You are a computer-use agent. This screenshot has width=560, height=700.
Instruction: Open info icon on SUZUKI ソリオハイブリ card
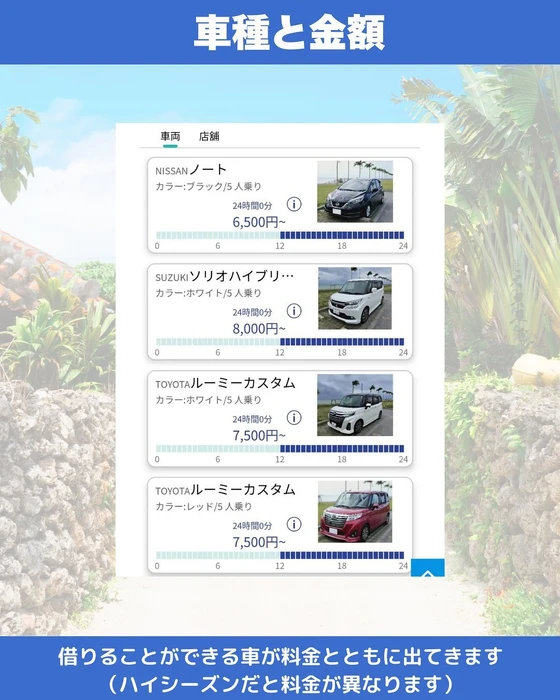(294, 311)
